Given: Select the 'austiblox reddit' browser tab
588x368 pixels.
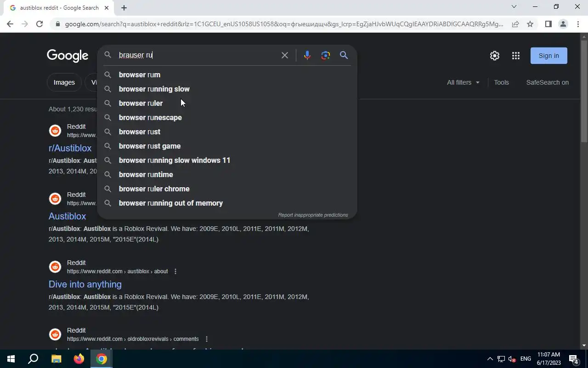Looking at the screenshot, I should click(x=60, y=8).
